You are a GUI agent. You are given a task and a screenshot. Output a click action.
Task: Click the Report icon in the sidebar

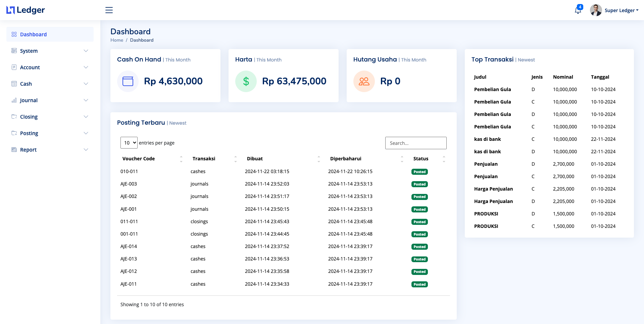click(14, 150)
